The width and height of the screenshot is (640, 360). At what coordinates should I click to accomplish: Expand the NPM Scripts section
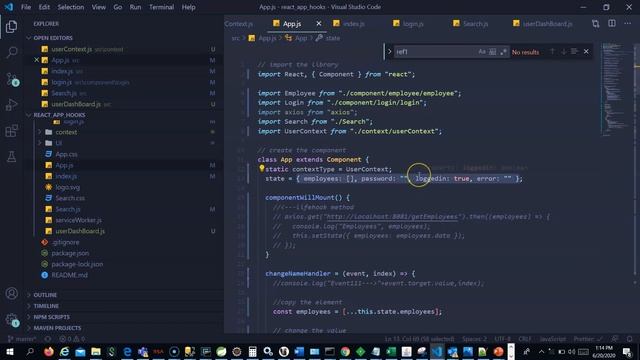pos(51,317)
